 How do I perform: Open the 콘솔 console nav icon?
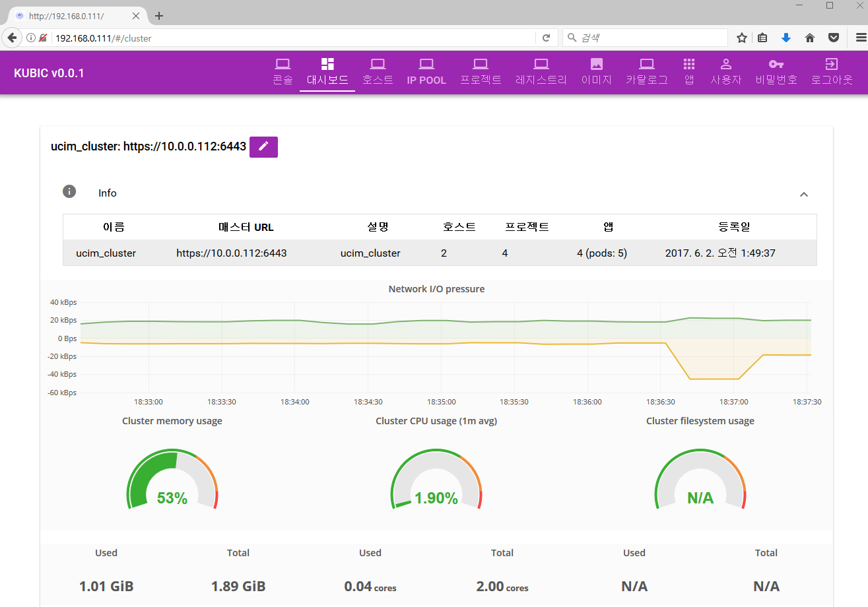(x=283, y=65)
